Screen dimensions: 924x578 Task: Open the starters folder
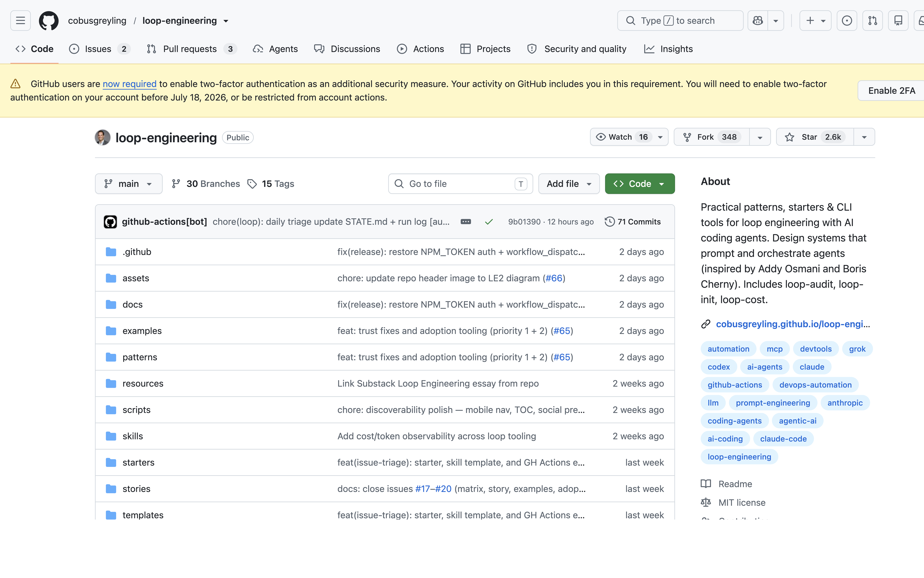tap(138, 463)
